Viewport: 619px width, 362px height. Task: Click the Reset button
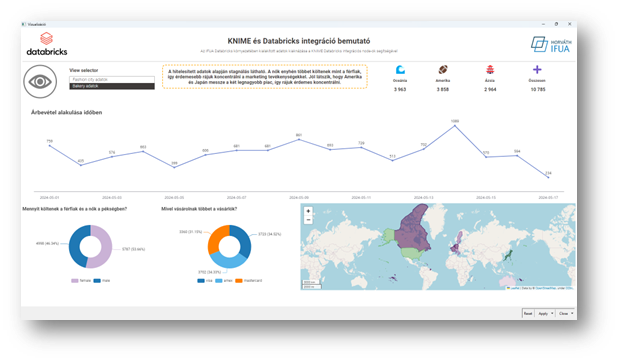pyautogui.click(x=528, y=313)
